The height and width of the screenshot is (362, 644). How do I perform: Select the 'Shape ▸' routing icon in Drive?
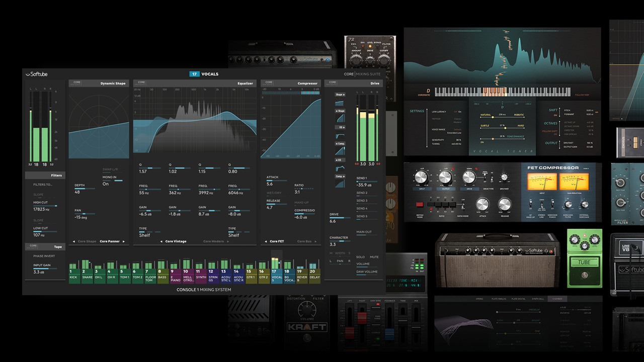340,95
